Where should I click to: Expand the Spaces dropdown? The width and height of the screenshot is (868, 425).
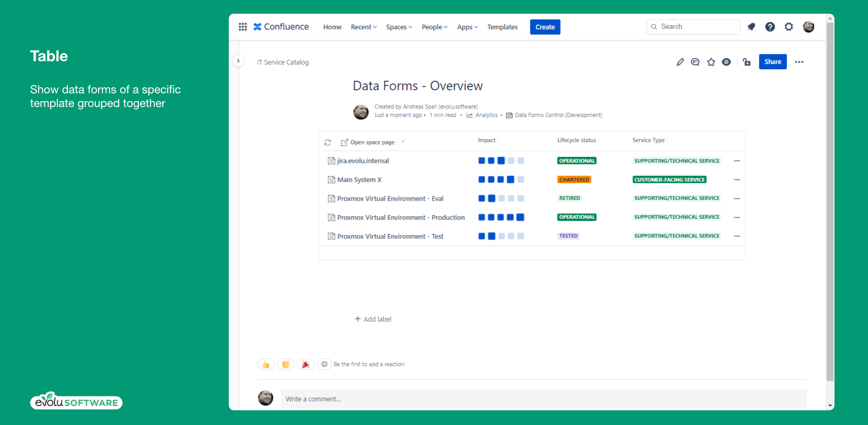[399, 27]
